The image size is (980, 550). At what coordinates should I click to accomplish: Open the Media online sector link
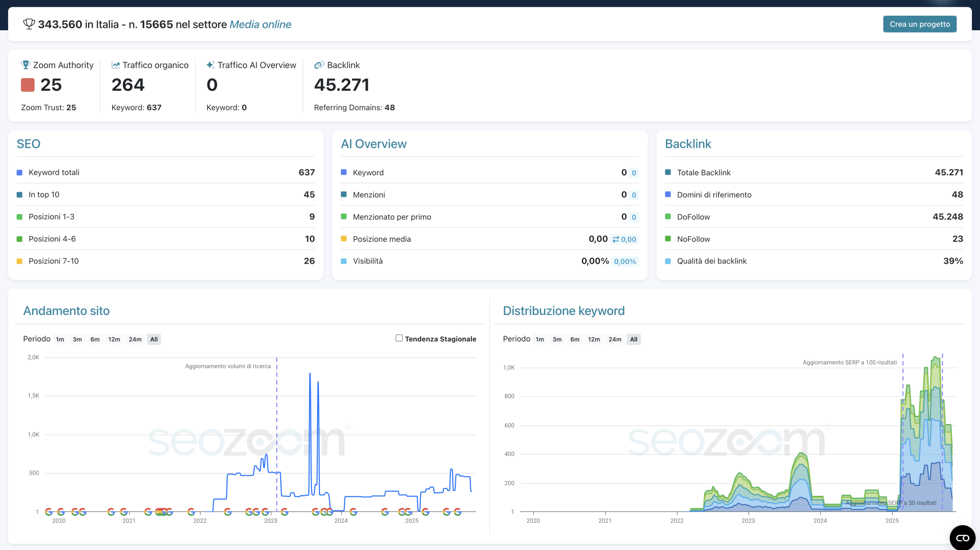(260, 24)
